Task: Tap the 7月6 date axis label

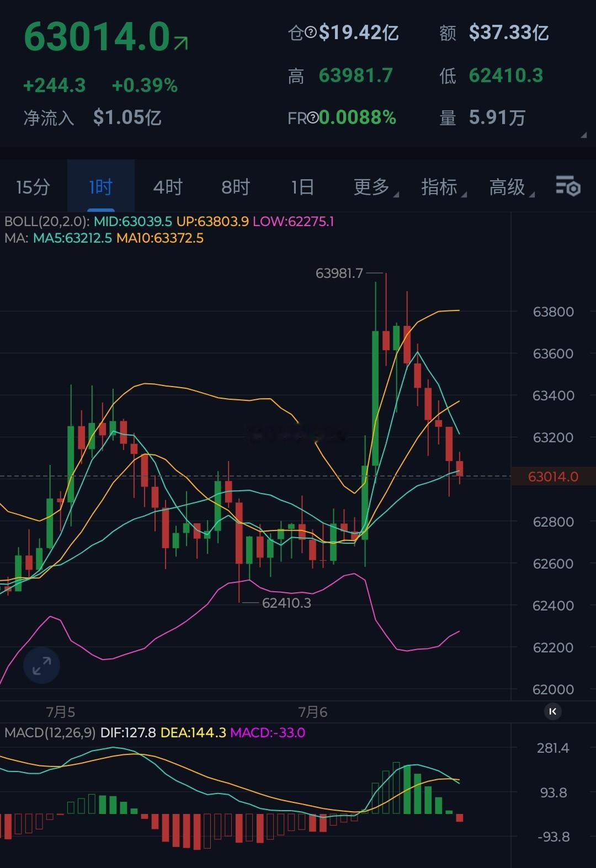Action: (x=313, y=712)
